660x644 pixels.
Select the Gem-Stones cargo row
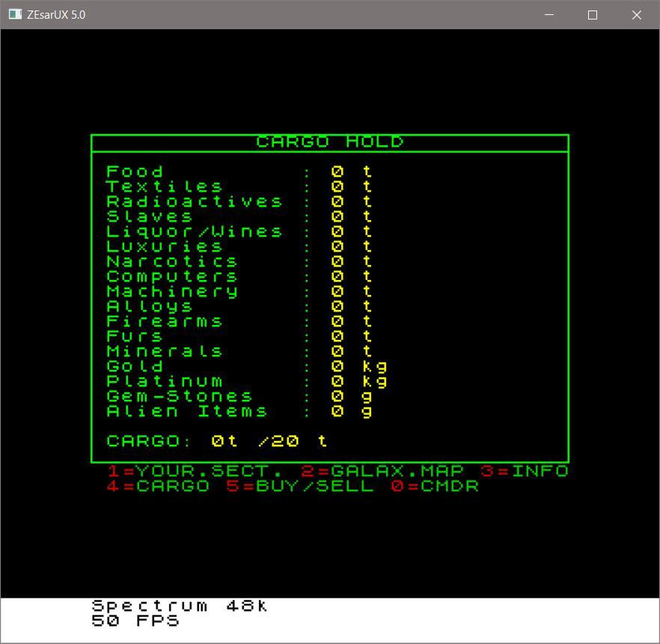pos(239,396)
